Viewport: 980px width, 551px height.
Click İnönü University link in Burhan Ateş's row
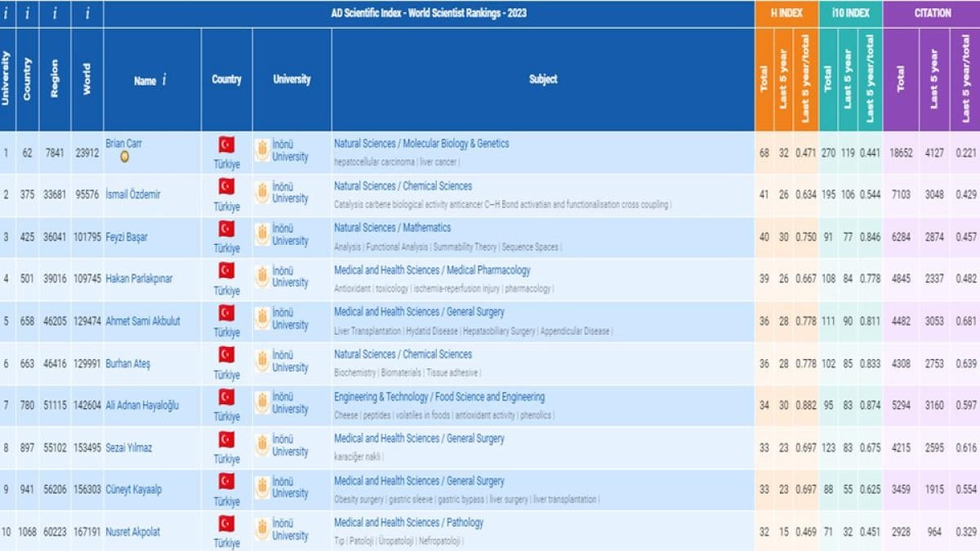click(290, 361)
